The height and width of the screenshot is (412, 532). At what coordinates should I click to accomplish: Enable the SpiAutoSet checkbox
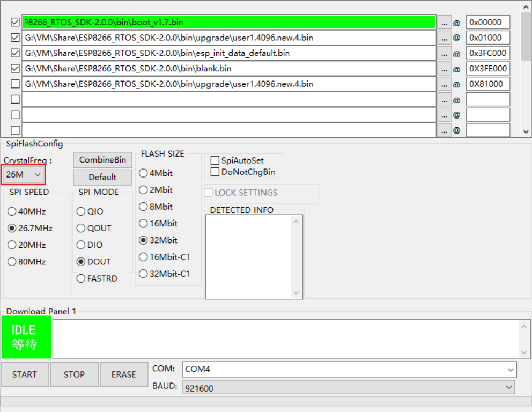[215, 160]
